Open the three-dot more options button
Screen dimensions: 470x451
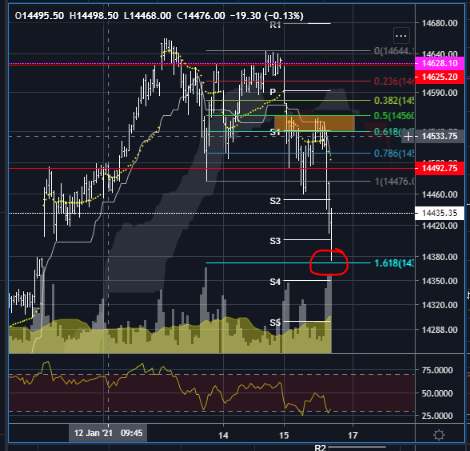click(401, 36)
